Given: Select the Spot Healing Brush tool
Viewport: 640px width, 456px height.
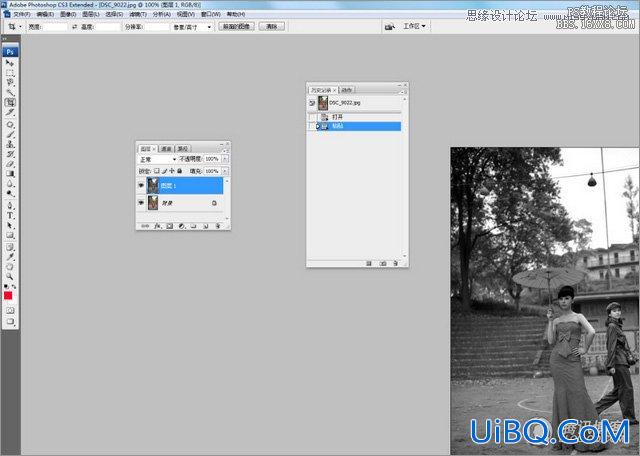Looking at the screenshot, I should [x=10, y=125].
